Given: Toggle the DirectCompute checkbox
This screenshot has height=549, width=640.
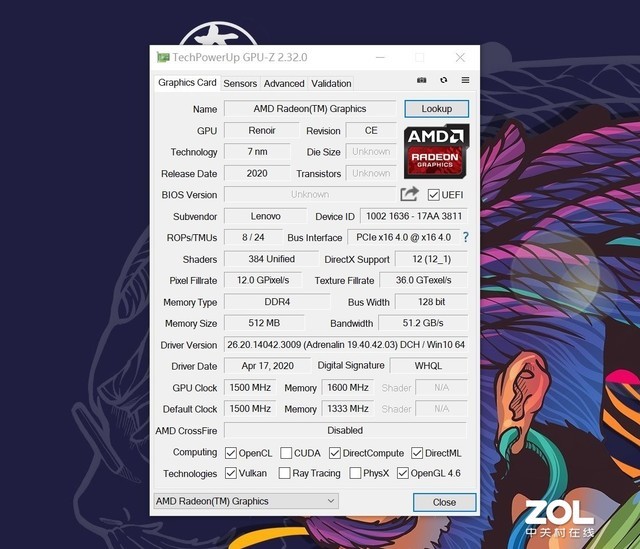Looking at the screenshot, I should pos(335,453).
